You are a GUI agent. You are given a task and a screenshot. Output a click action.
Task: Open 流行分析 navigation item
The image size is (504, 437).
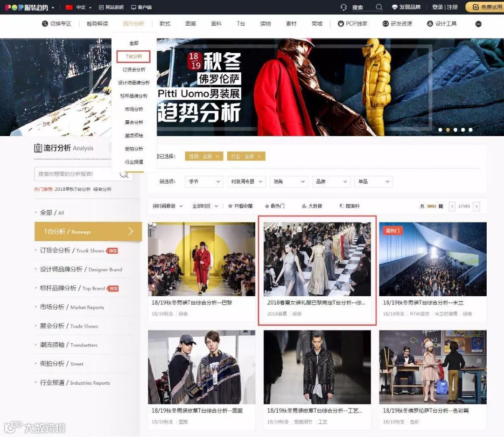pyautogui.click(x=133, y=24)
